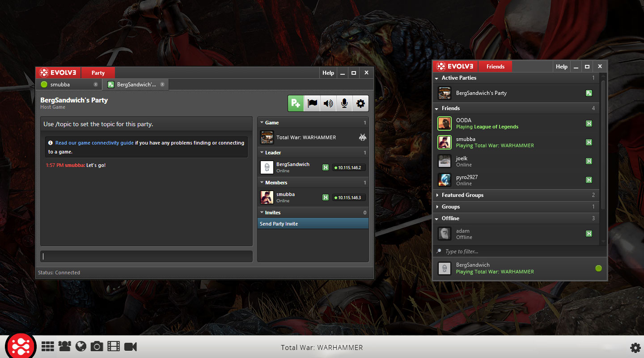Image resolution: width=644 pixels, height=358 pixels.
Task: Open overlay settings gear at bottom right
Action: (635, 348)
